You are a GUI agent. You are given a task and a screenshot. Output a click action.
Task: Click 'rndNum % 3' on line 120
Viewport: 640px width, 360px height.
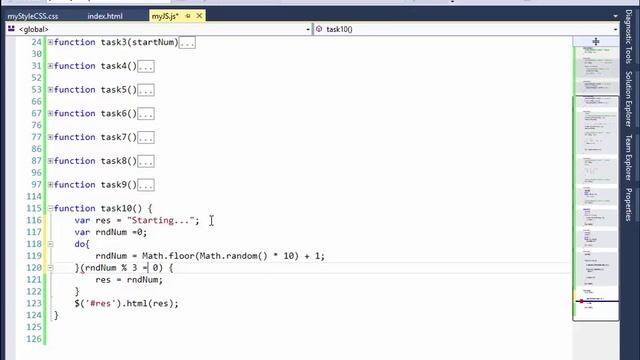(111, 268)
